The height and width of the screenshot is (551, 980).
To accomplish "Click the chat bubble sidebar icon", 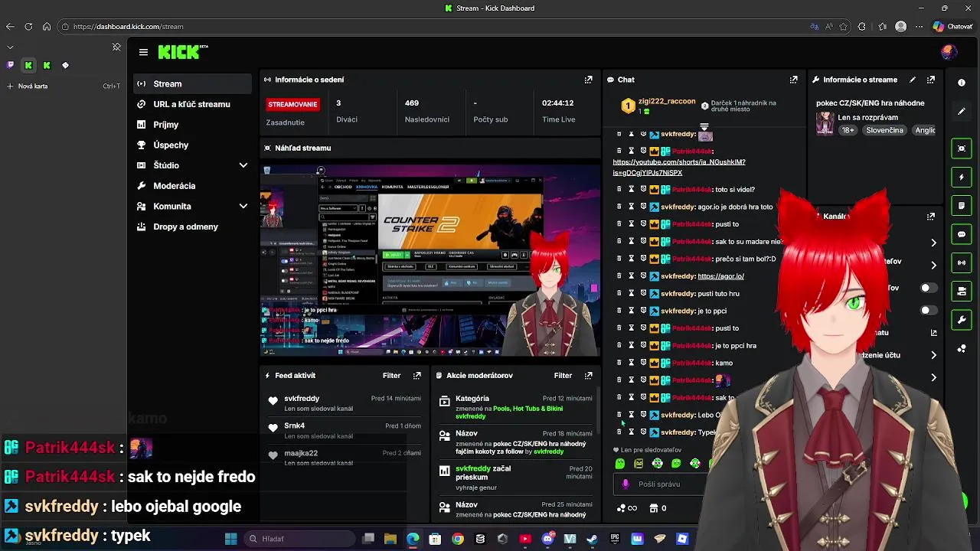I will pos(962,234).
